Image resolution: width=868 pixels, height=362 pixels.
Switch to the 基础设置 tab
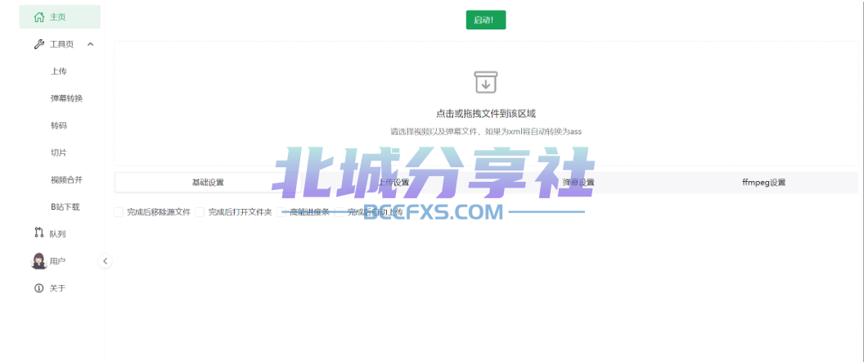coord(208,183)
